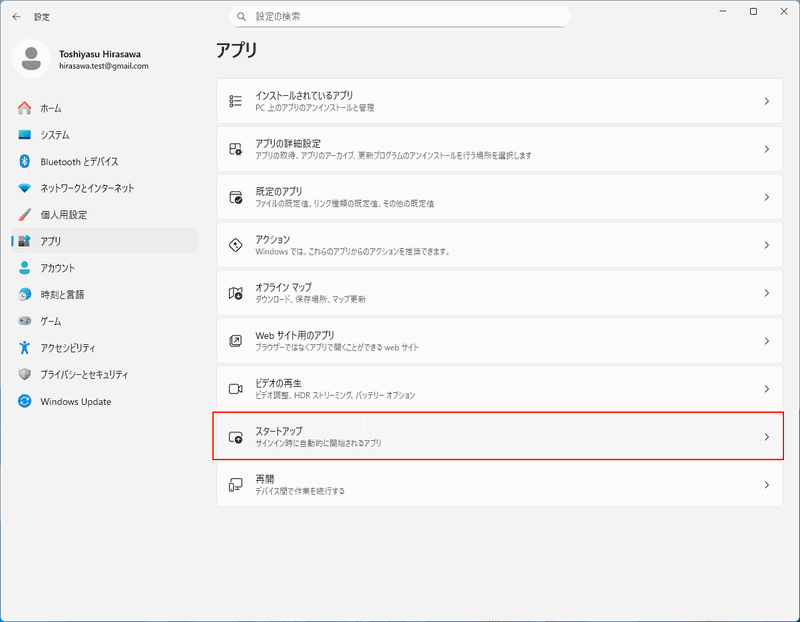Click the chevron on the アクション row

766,245
